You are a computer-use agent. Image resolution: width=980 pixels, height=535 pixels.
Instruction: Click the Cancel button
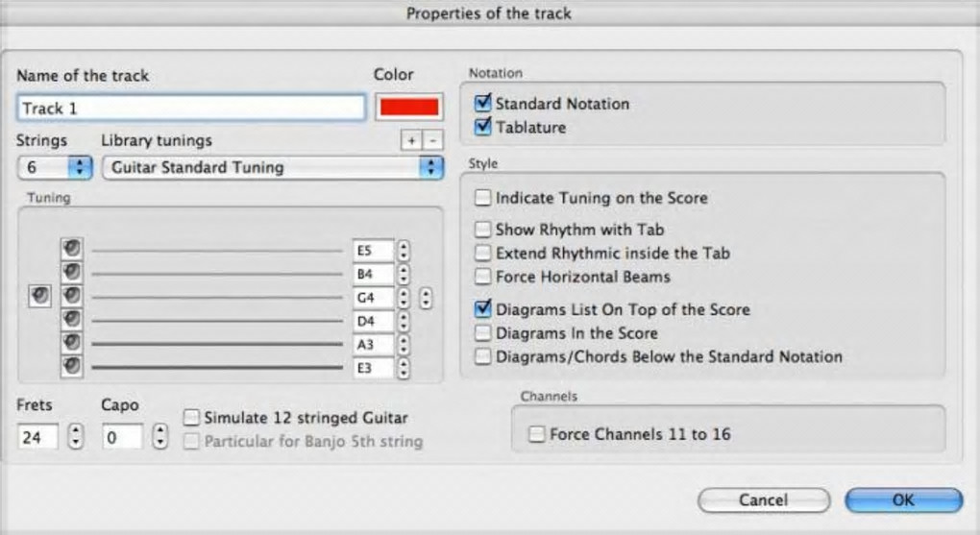764,500
